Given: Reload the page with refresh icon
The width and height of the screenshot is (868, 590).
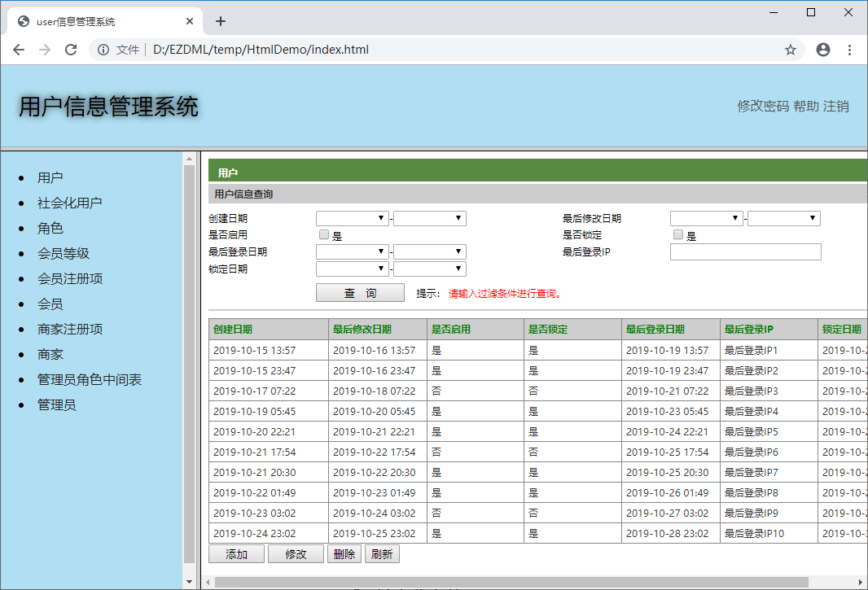Looking at the screenshot, I should (x=71, y=50).
